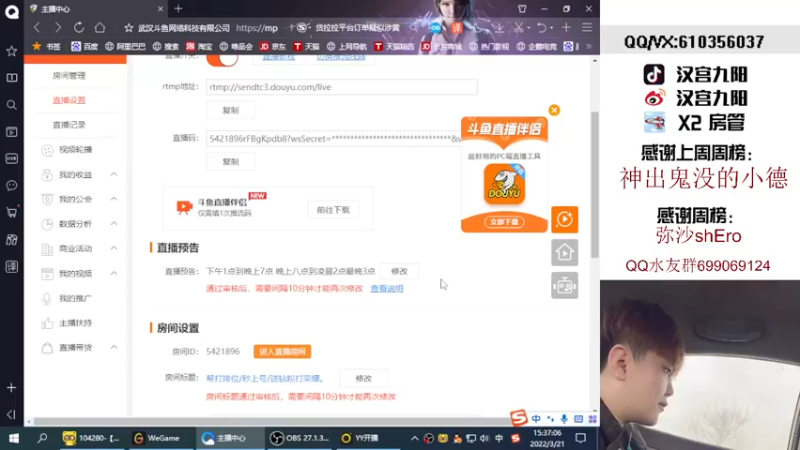Go to the browser home page icon

point(100,28)
